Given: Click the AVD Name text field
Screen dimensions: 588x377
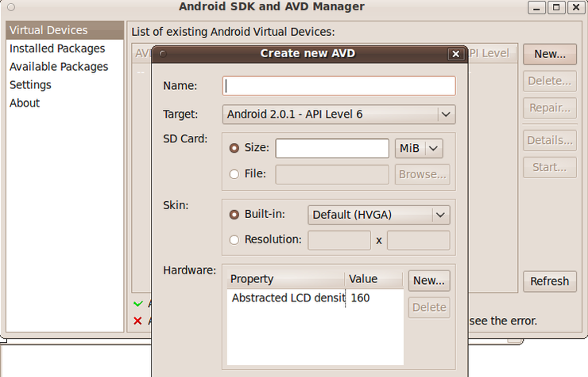Looking at the screenshot, I should click(339, 86).
